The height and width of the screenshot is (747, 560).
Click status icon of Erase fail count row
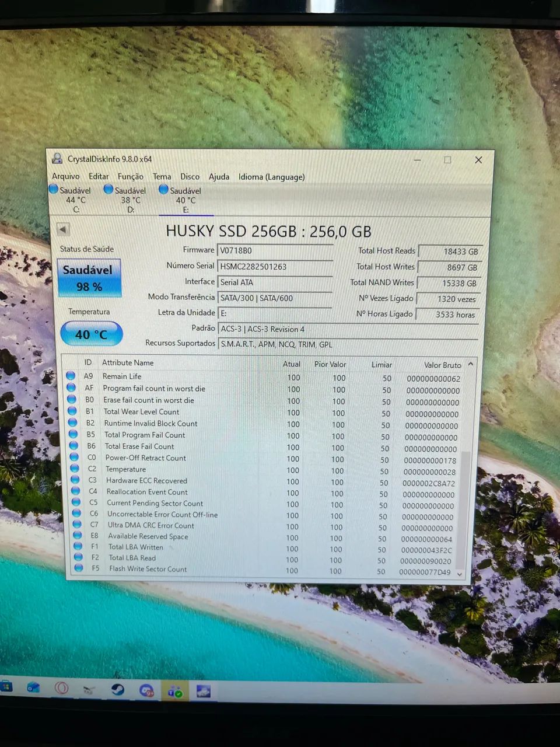tap(72, 399)
